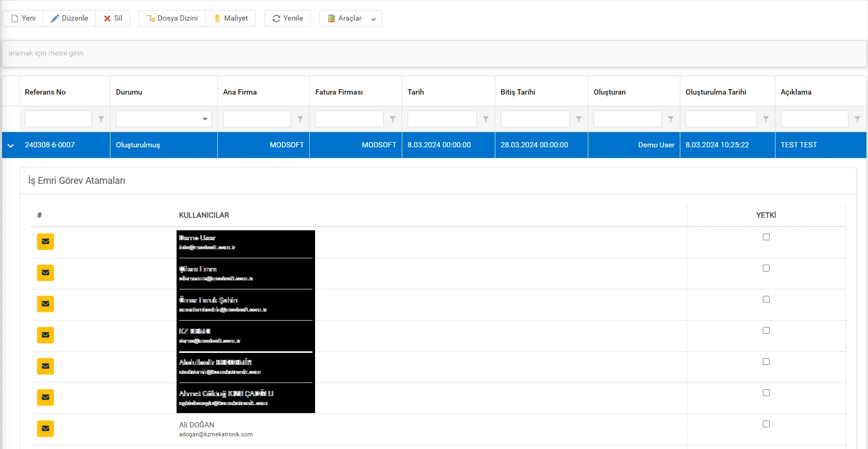Click the KULLANICILAR column header

tap(204, 216)
